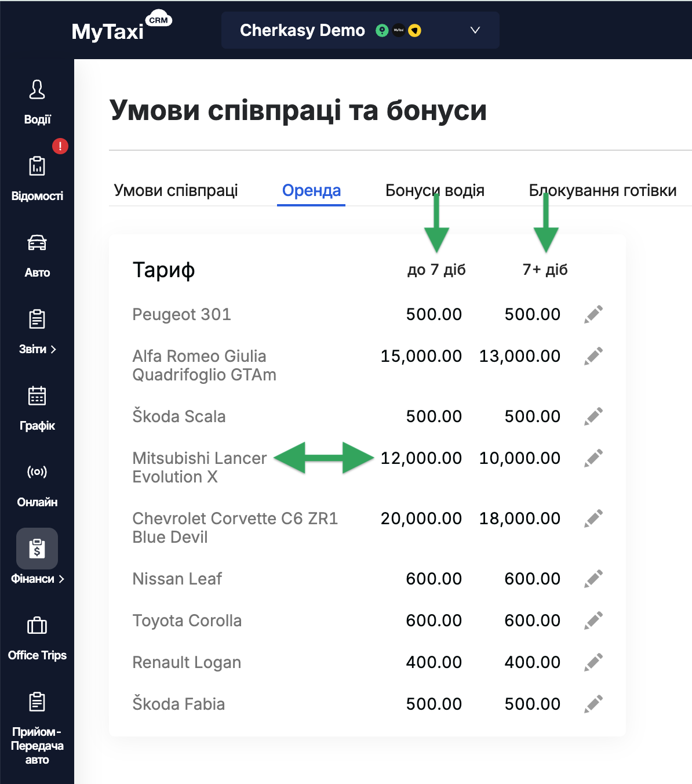
Task: Edit the Nissan Leaf tariff pencil
Action: (x=593, y=579)
